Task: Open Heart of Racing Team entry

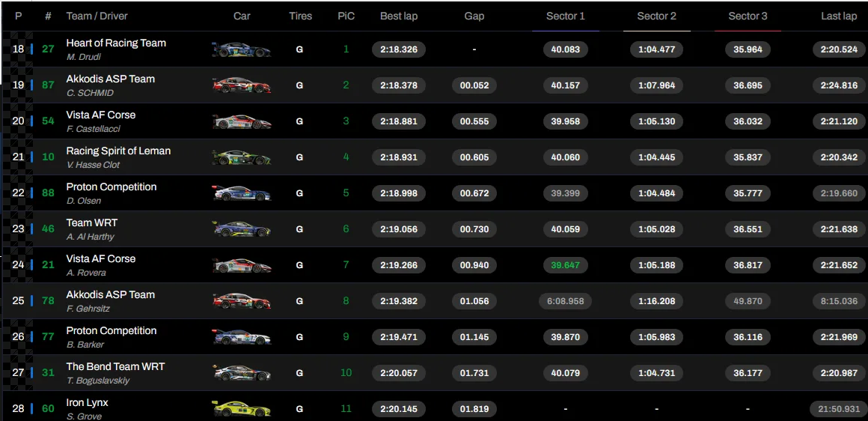Action: click(116, 43)
